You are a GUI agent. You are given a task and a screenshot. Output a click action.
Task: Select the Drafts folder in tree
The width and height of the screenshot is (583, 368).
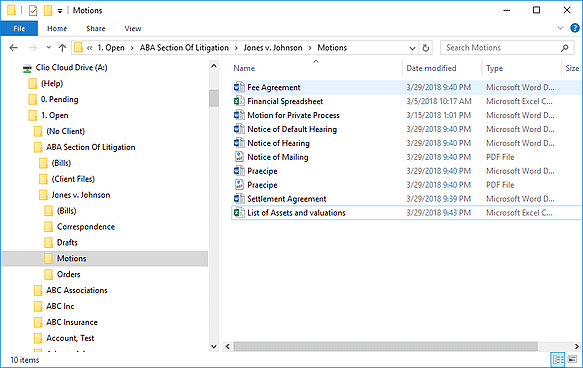[67, 242]
